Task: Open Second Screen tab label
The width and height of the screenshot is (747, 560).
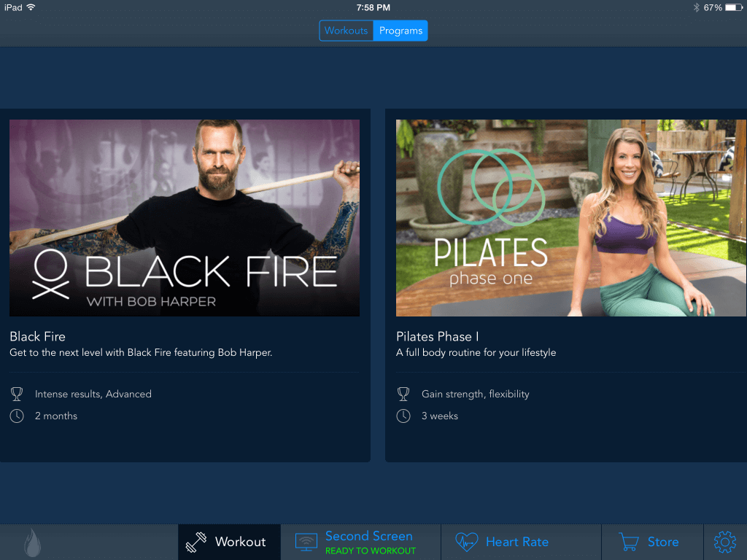Action: tap(368, 536)
